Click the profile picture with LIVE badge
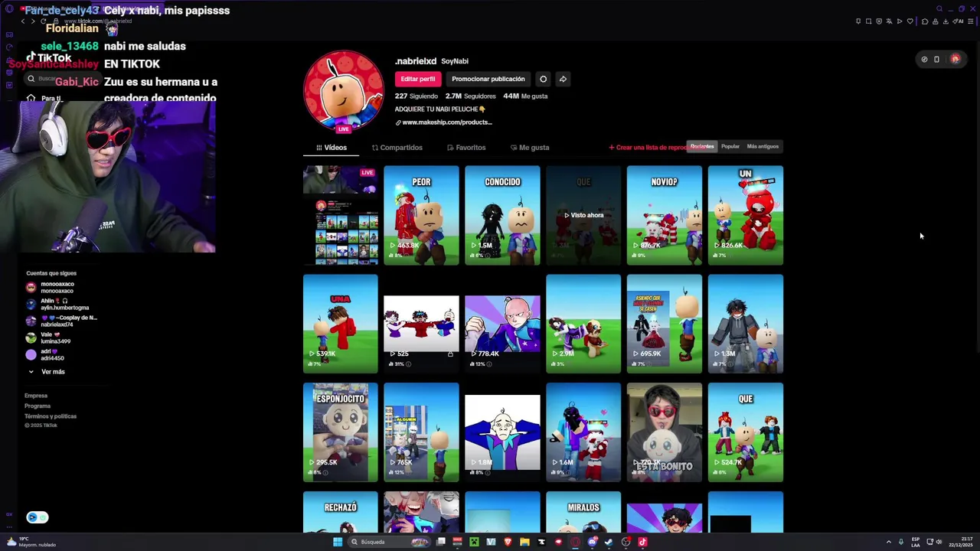Image resolution: width=980 pixels, height=551 pixels. [344, 91]
